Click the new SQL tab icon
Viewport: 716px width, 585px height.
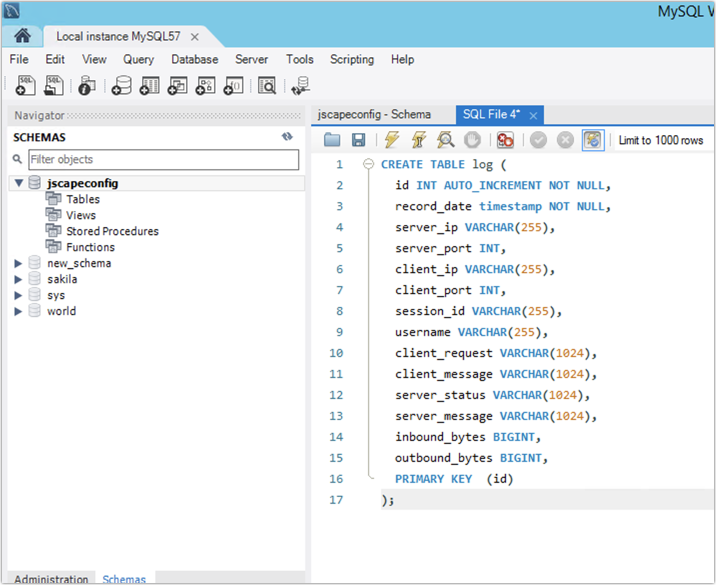tap(26, 86)
